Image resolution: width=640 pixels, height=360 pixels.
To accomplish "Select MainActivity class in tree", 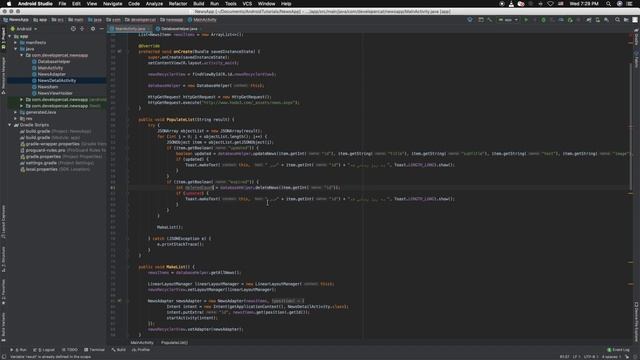I will pyautogui.click(x=50, y=68).
